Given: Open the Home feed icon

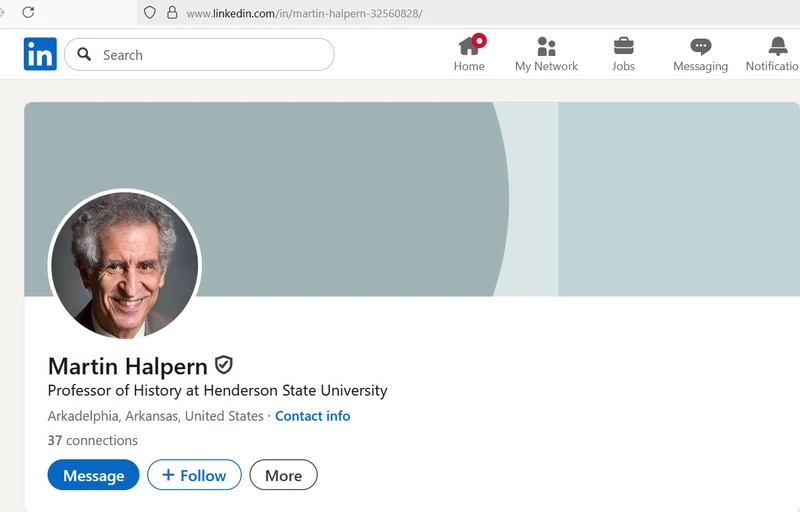Looking at the screenshot, I should pos(469,46).
